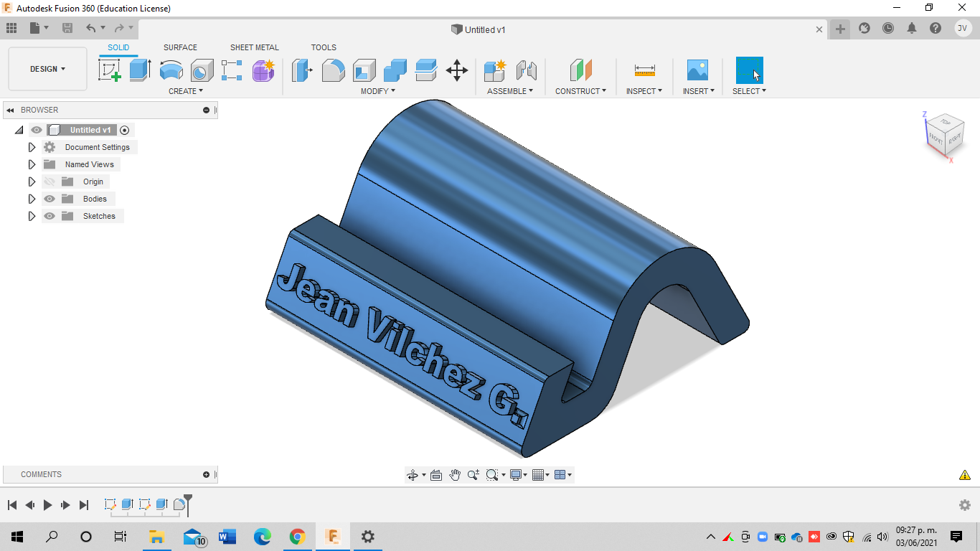Activate the Move/Copy tool

click(457, 70)
